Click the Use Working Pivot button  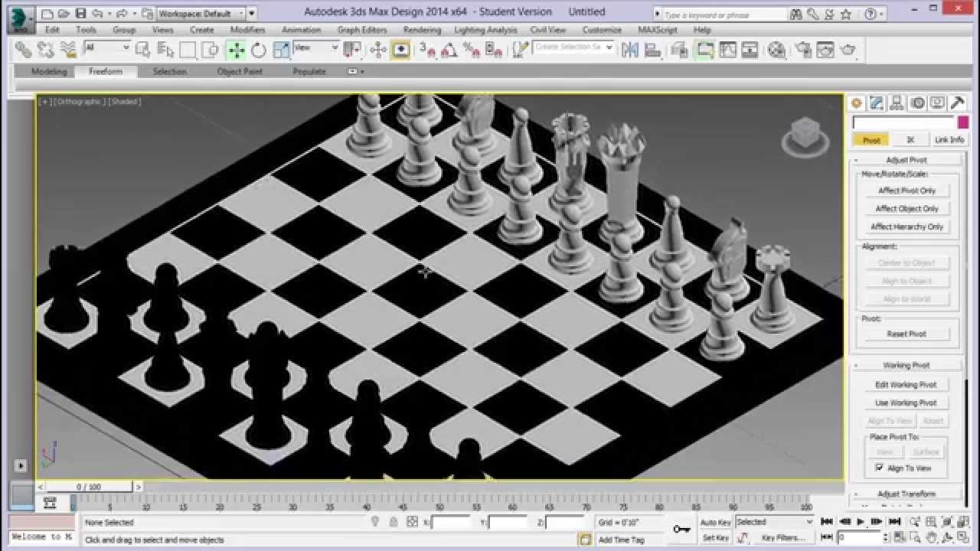pos(906,403)
